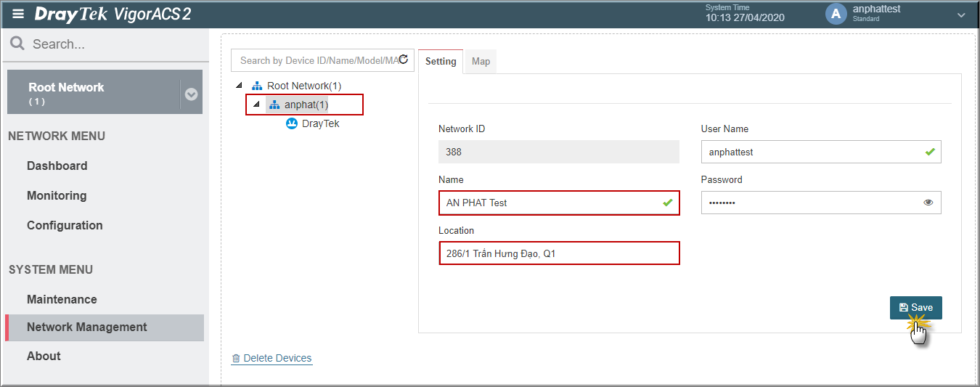Open the Setting tab

pyautogui.click(x=441, y=62)
